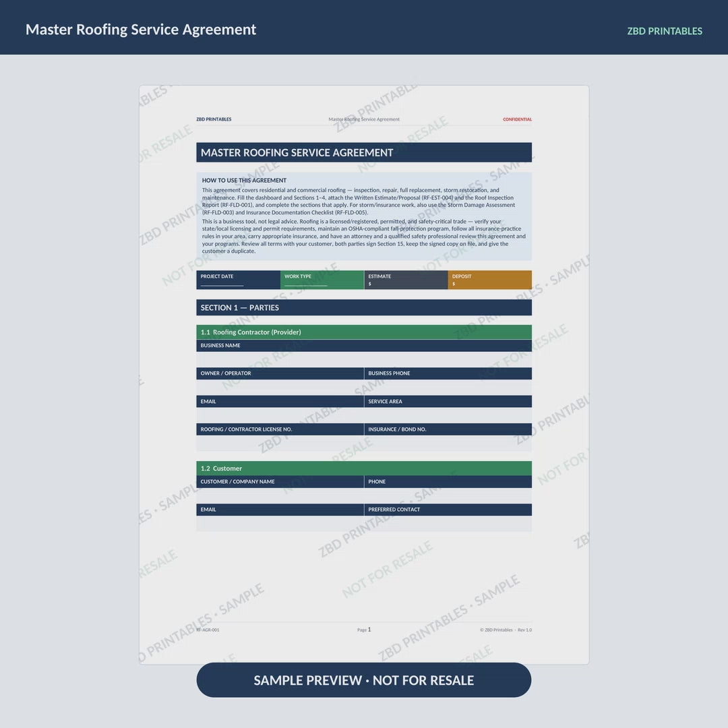Click the RF-AGR-001 footer code
The image size is (728, 728).
[x=208, y=630]
